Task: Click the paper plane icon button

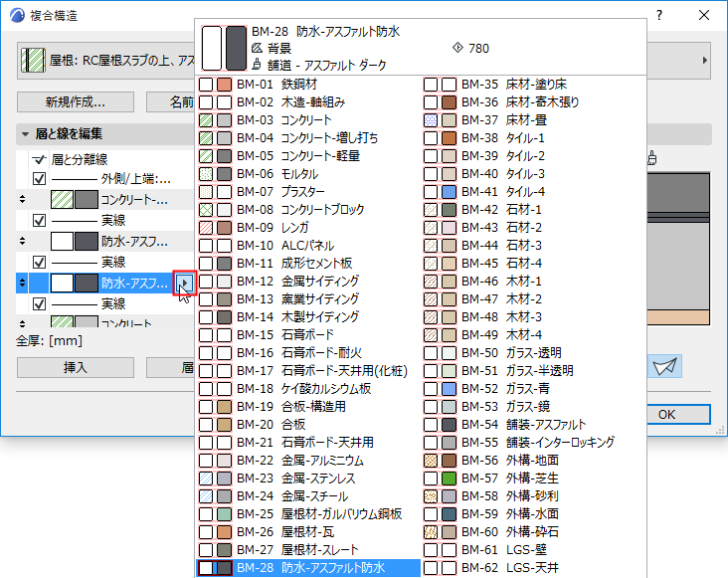Action: tap(665, 366)
